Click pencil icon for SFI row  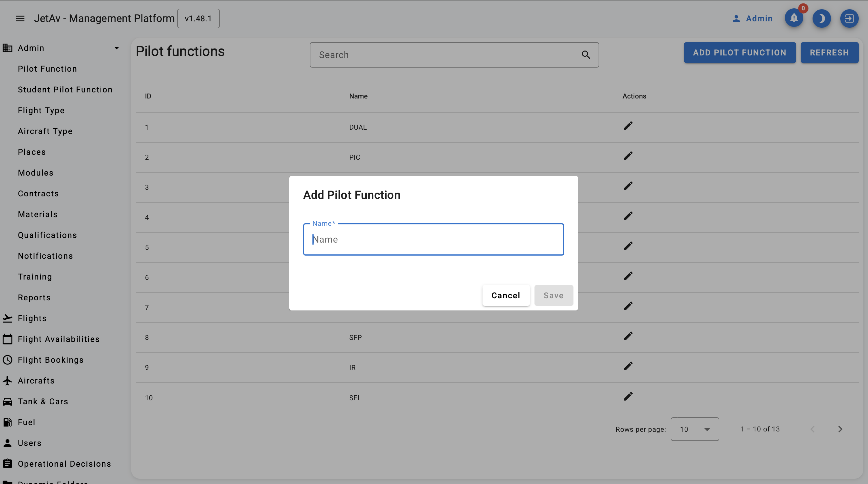(x=628, y=396)
